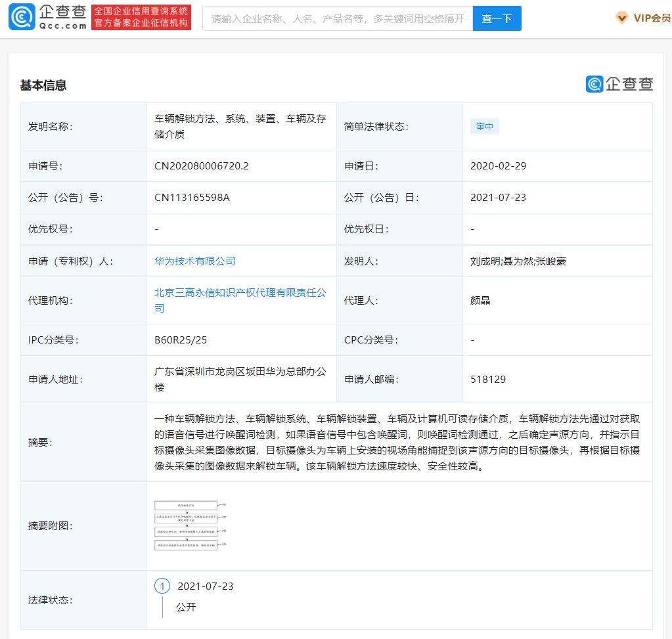Click the 基本信息 section heading
Viewport: 672px width, 639px height.
(x=43, y=85)
